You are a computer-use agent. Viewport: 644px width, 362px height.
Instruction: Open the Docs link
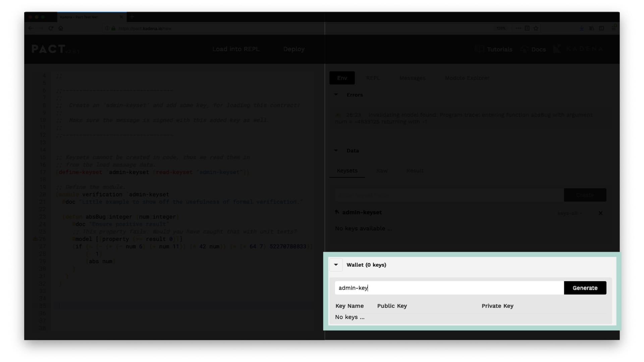click(538, 49)
